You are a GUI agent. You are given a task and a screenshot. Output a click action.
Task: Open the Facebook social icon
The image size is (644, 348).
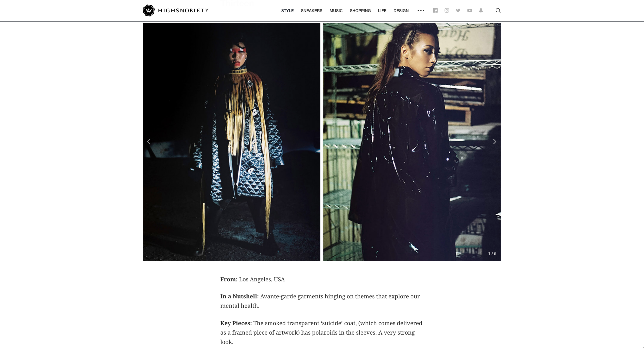pyautogui.click(x=435, y=11)
